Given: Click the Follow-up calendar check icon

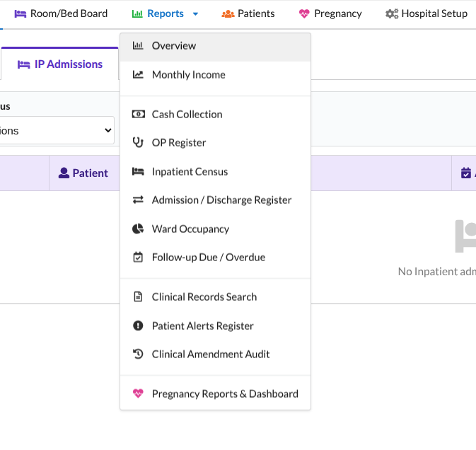Looking at the screenshot, I should pos(138,257).
